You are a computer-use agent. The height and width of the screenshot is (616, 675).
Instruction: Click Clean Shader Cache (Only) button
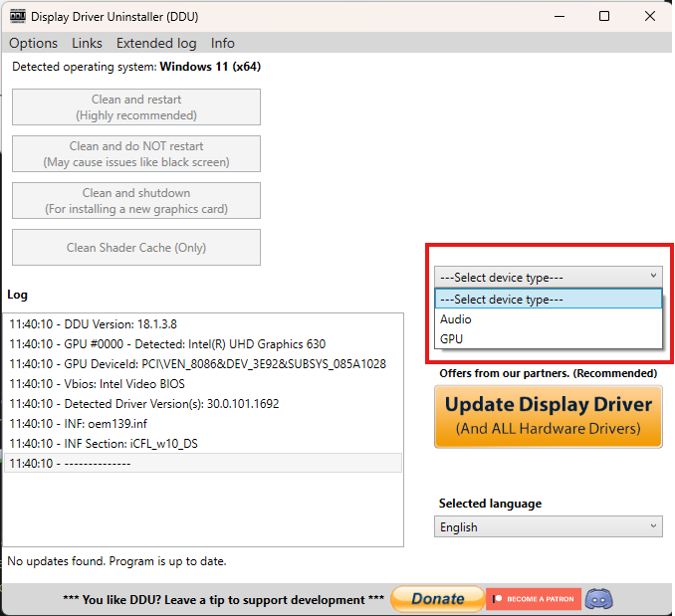(136, 248)
